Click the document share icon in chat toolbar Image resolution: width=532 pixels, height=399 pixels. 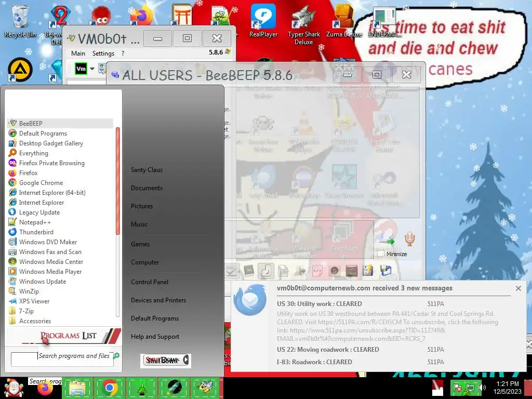[x=283, y=271]
